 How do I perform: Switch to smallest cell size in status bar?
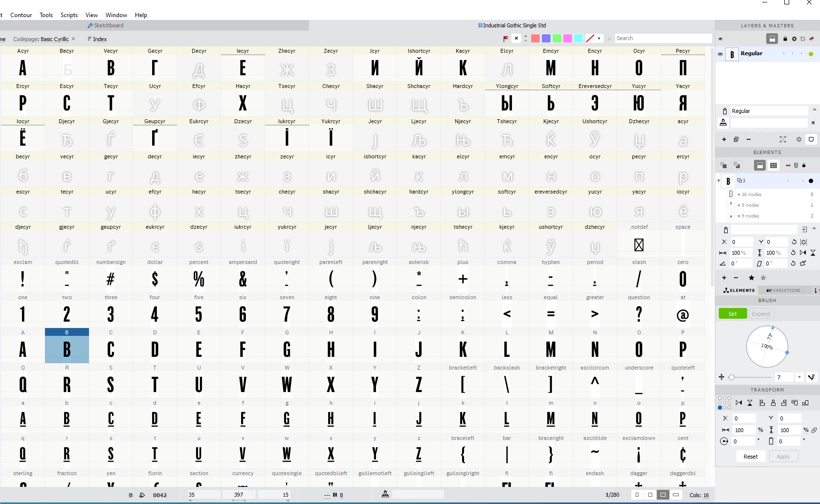click(637, 495)
